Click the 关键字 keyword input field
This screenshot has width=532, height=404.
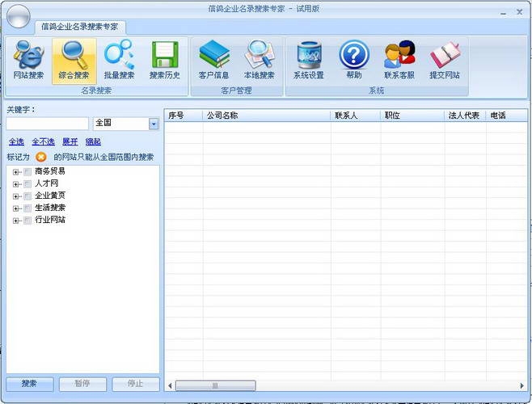pos(48,124)
